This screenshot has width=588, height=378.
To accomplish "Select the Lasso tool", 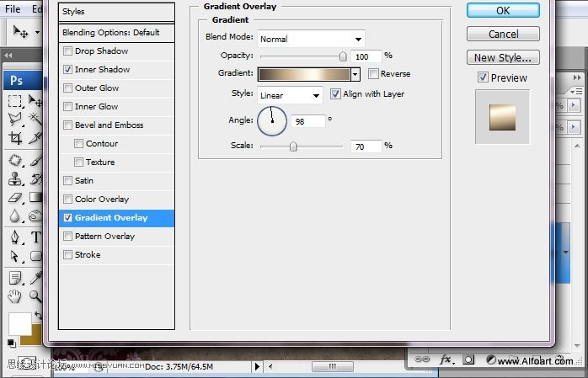I will pos(15,120).
